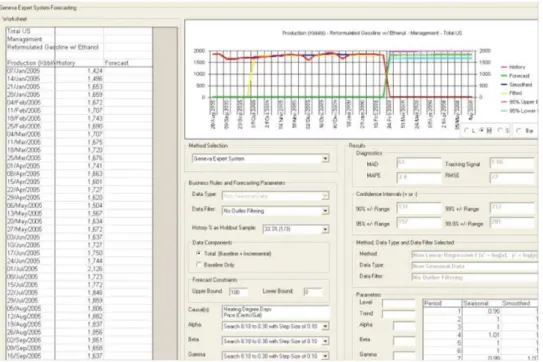Select the S chart size radio
This screenshot has height=362, width=543.
[500, 131]
